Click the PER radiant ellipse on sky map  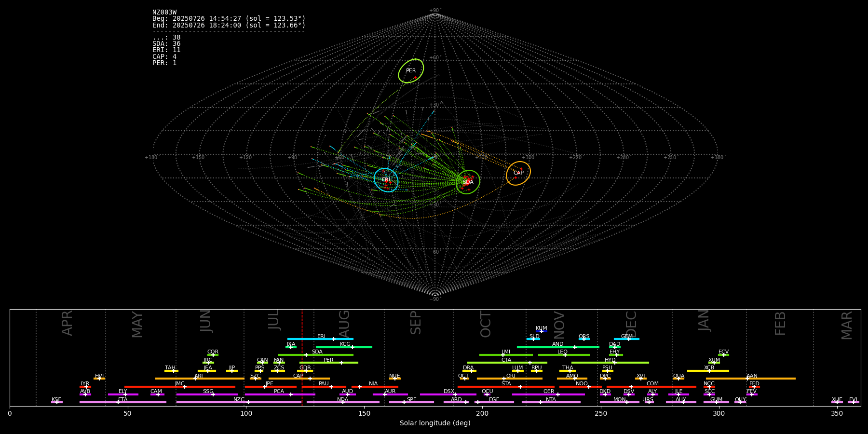point(411,71)
